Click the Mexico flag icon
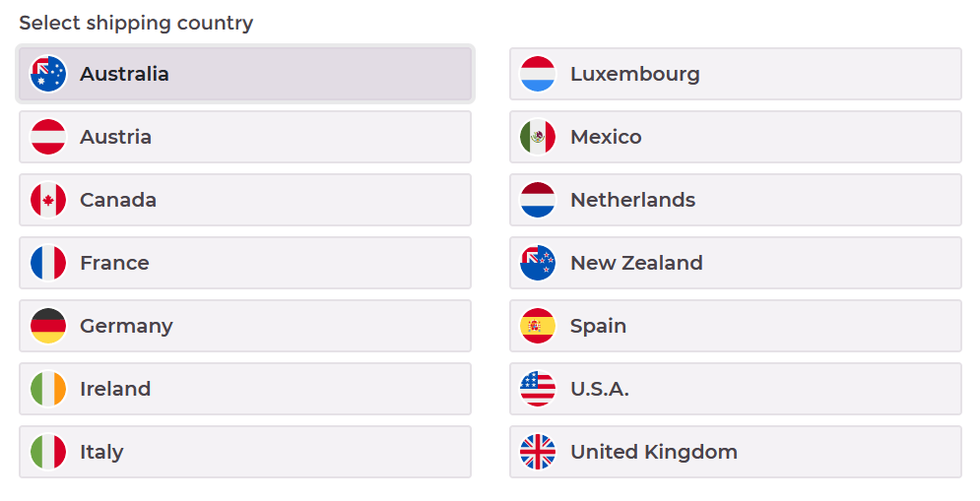The width and height of the screenshot is (980, 501). (x=538, y=137)
